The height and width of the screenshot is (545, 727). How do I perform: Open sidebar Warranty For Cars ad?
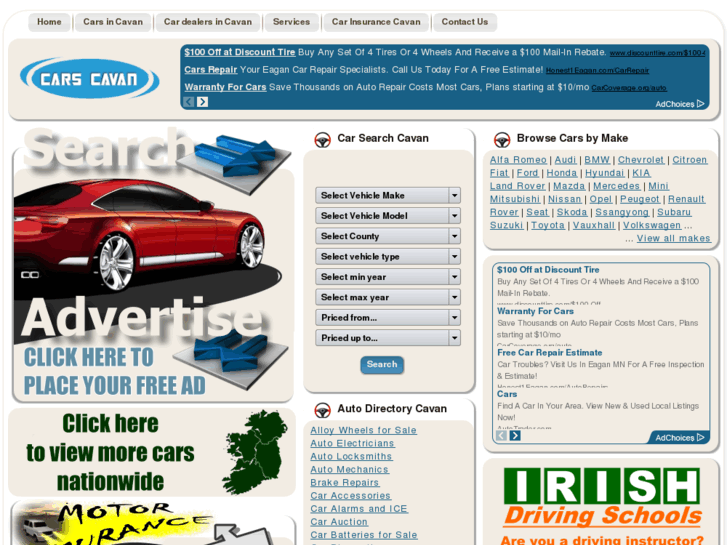click(536, 311)
